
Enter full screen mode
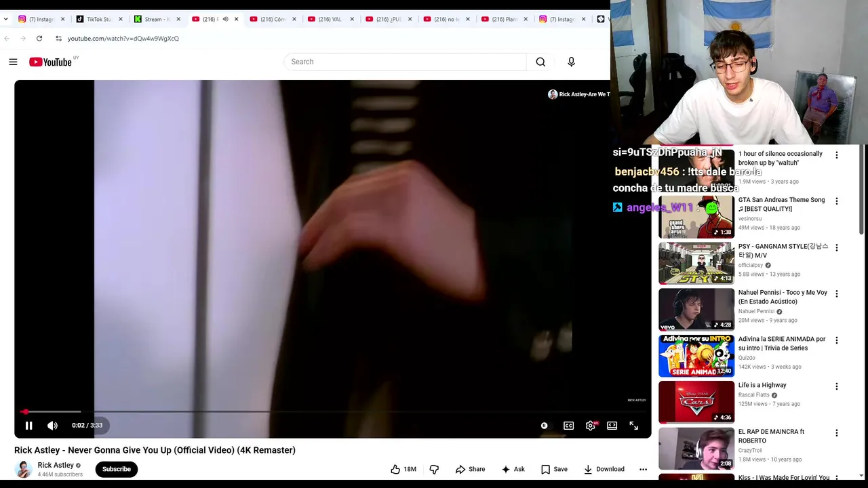click(x=633, y=426)
